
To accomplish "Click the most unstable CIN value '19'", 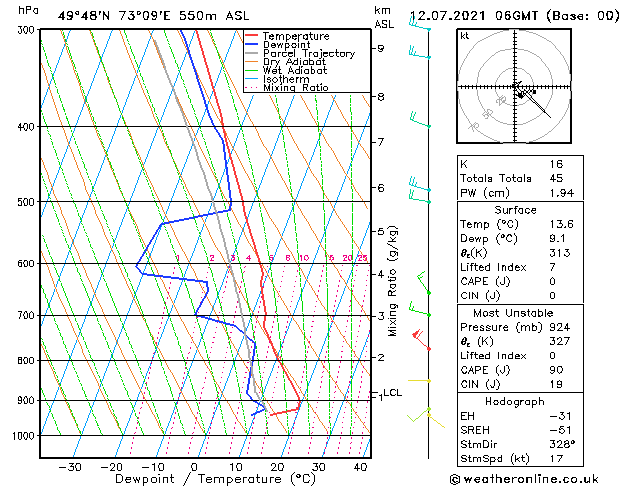I will point(556,384).
